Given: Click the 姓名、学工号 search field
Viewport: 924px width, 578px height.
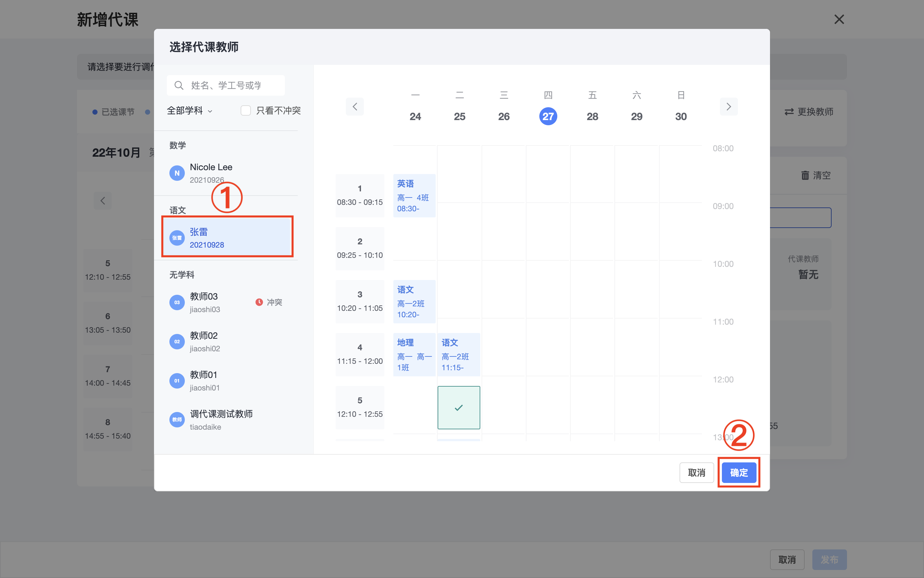Looking at the screenshot, I should [x=226, y=85].
